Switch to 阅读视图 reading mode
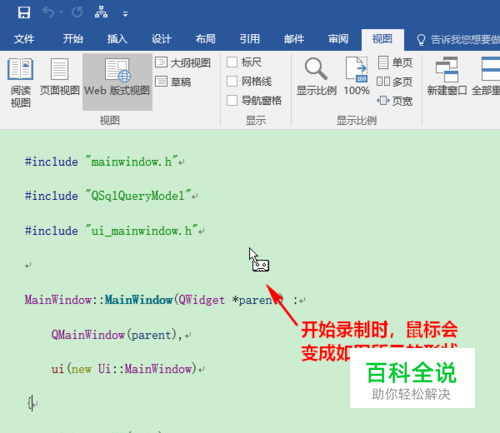The image size is (500, 433). [20, 83]
